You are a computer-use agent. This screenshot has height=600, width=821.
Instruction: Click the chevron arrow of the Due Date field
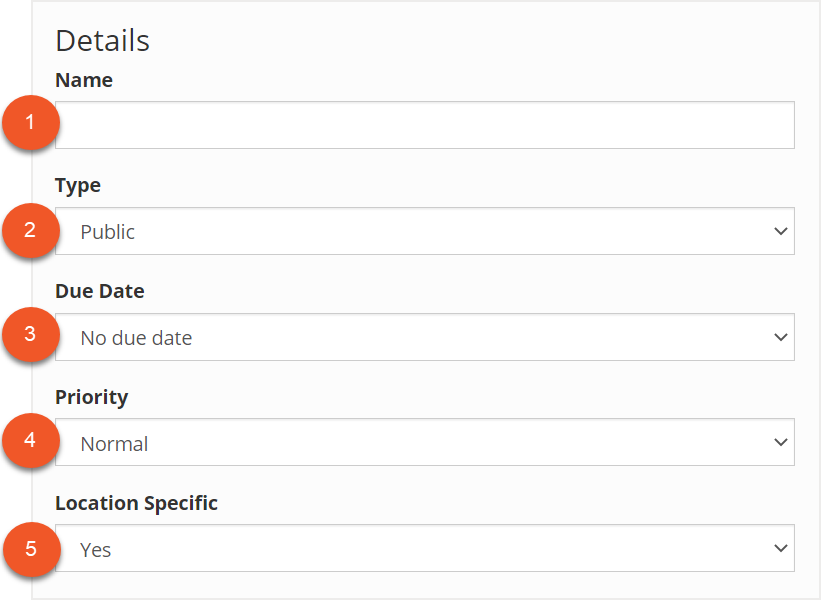pos(781,337)
